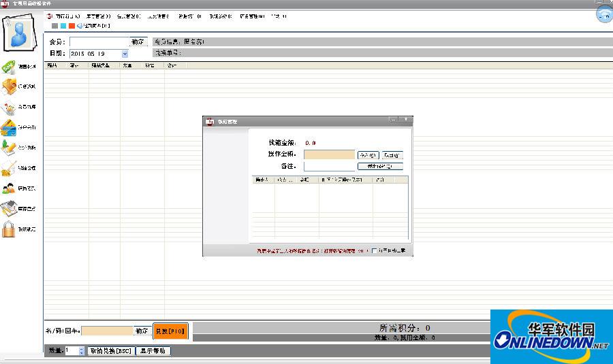Click the padlock lock-system icon
Viewport: 613px width, 364px height.
click(9, 230)
